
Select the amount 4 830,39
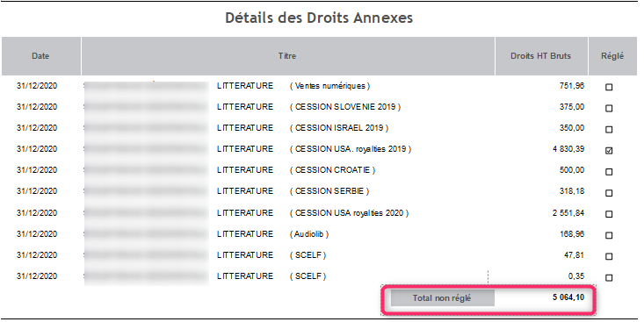[x=568, y=149]
